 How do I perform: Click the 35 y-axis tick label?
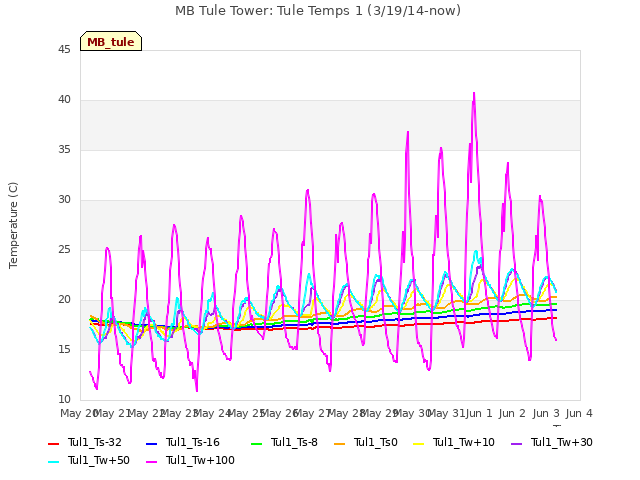coord(64,150)
